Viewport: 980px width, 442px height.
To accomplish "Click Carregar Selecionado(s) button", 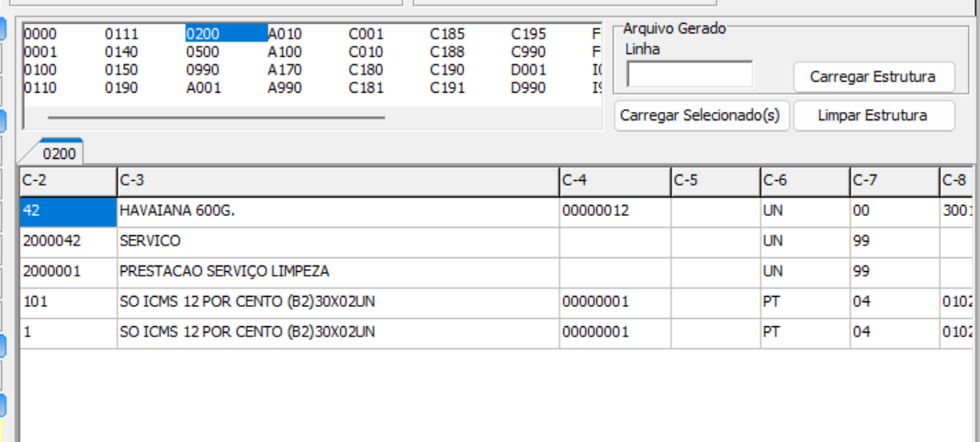I will (700, 116).
